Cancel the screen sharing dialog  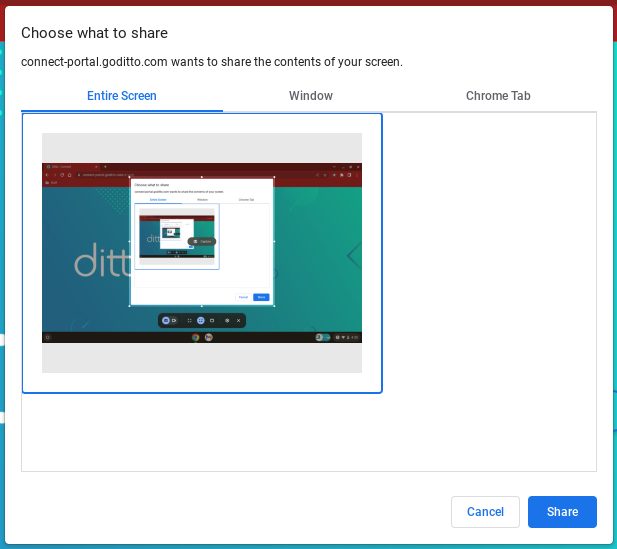tap(485, 512)
